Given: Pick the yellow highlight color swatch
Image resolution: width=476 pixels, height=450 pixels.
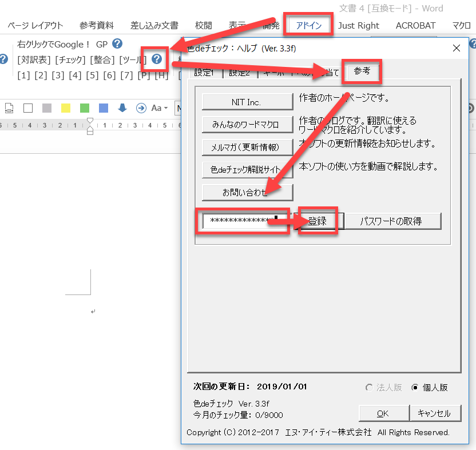Looking at the screenshot, I should coord(66,107).
